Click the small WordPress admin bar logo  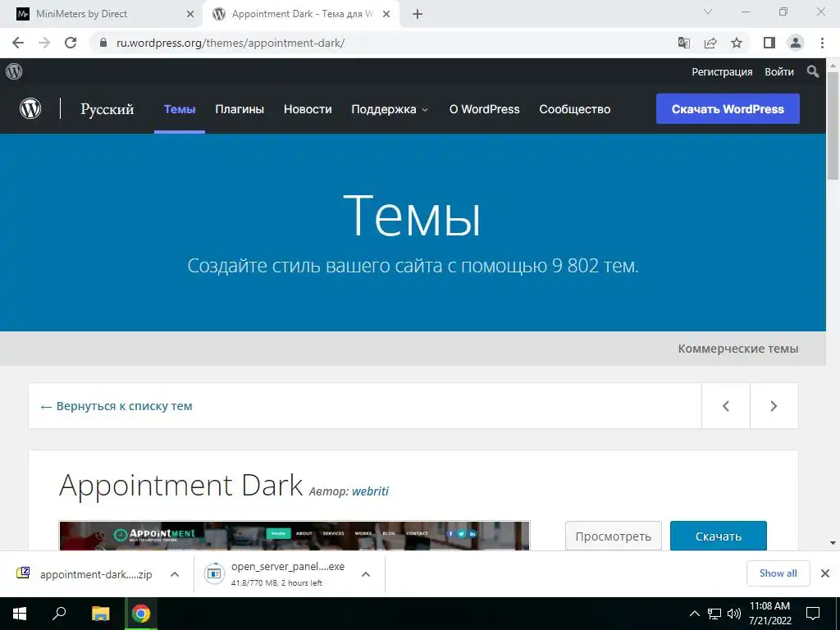tap(14, 71)
